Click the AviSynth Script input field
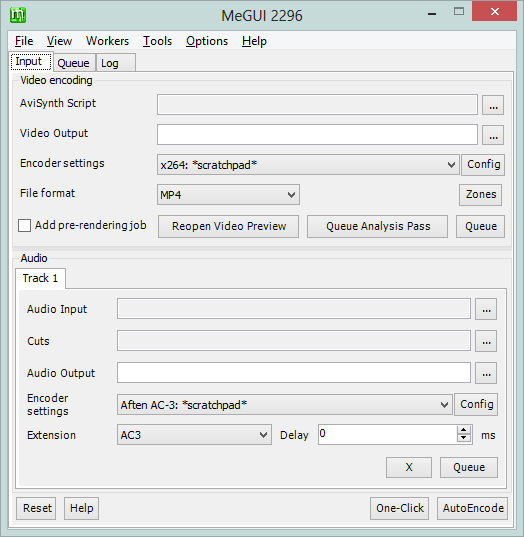The height and width of the screenshot is (537, 524). pyautogui.click(x=317, y=105)
